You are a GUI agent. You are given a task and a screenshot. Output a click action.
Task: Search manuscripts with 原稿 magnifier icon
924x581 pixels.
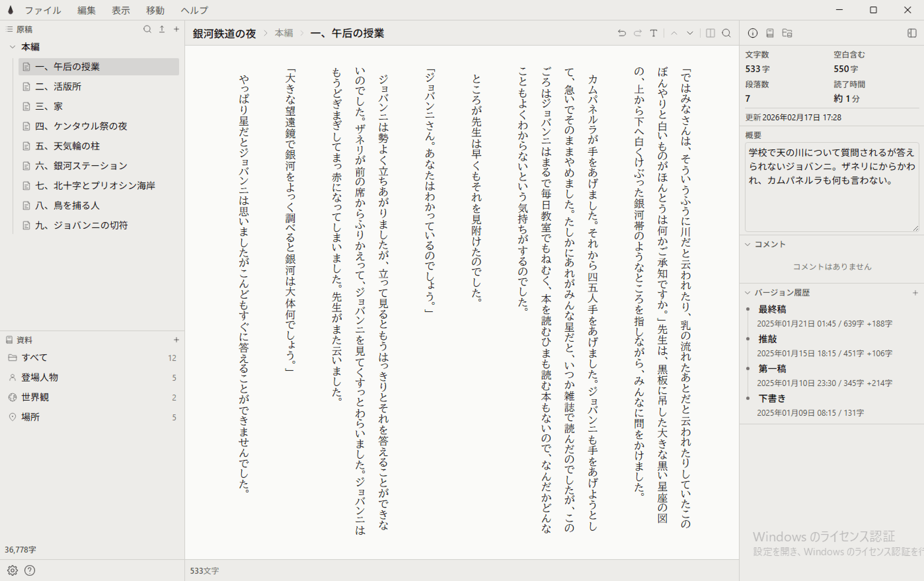(x=147, y=29)
